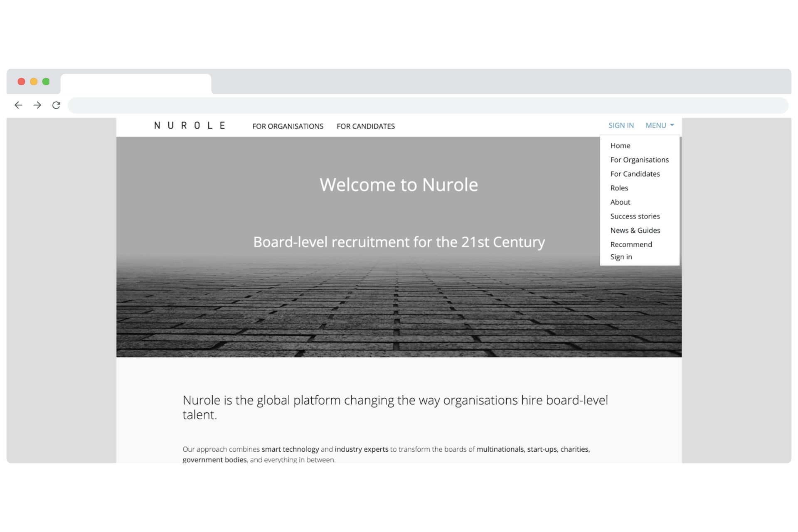The height and width of the screenshot is (532, 798).
Task: Select About in the dropdown menu
Action: coord(620,202)
